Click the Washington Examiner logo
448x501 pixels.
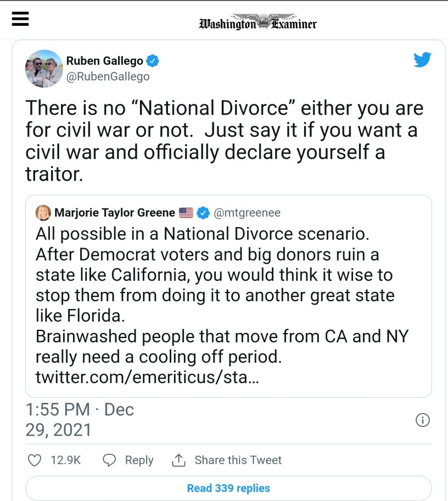coord(257,23)
